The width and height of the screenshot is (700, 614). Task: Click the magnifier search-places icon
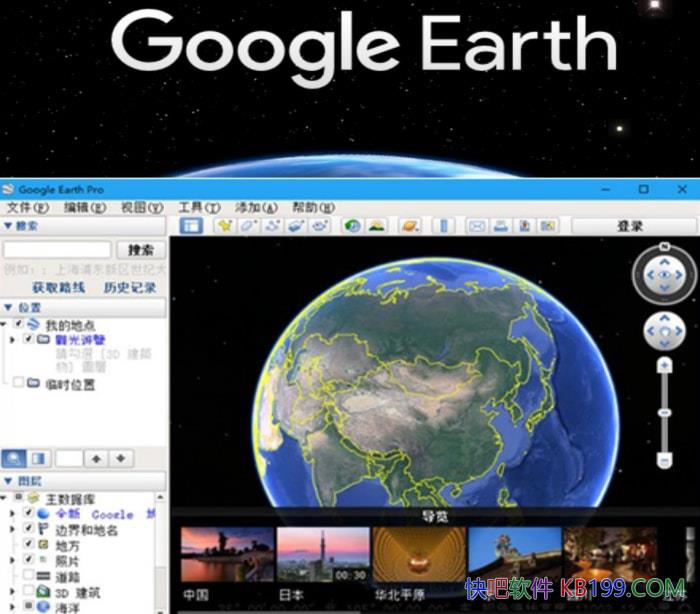pos(14,459)
